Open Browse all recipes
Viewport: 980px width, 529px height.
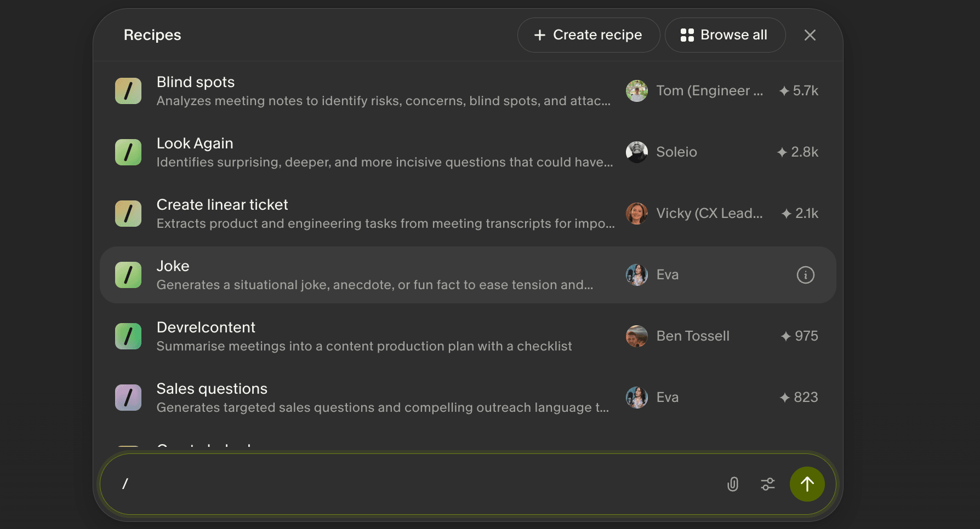click(x=725, y=35)
